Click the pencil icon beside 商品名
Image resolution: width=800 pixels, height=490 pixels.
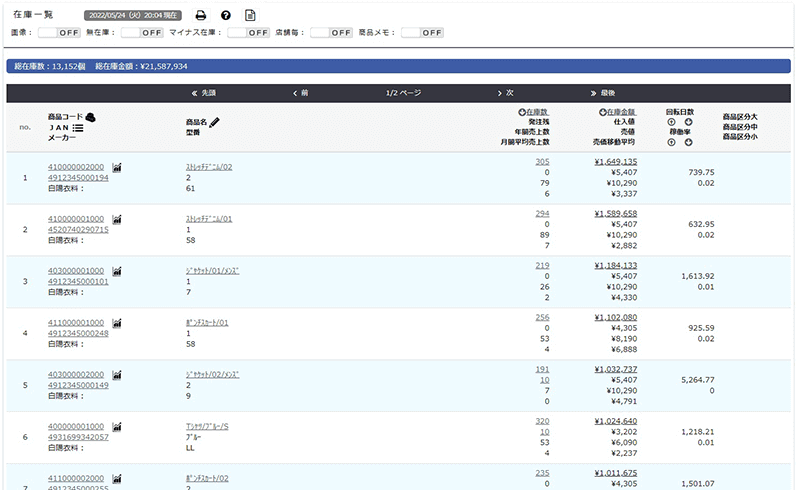click(x=214, y=122)
